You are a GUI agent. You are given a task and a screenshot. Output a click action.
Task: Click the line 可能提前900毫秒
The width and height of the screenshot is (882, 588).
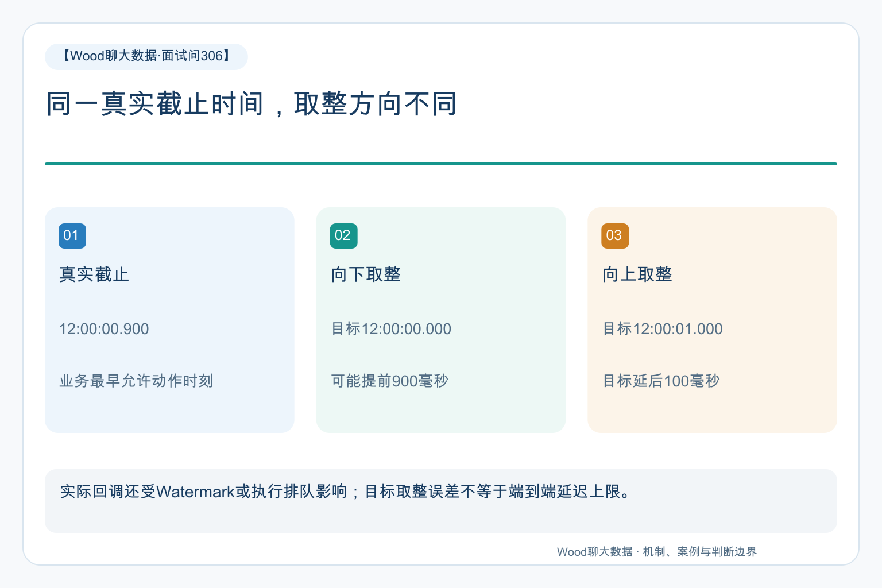point(389,381)
